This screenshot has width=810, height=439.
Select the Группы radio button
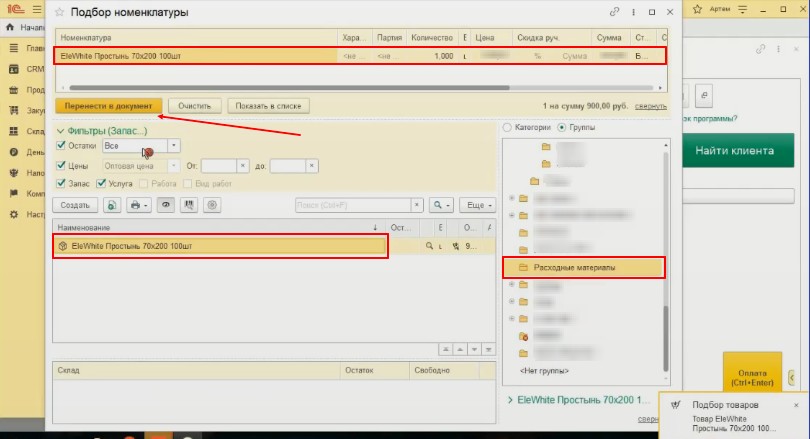(562, 127)
